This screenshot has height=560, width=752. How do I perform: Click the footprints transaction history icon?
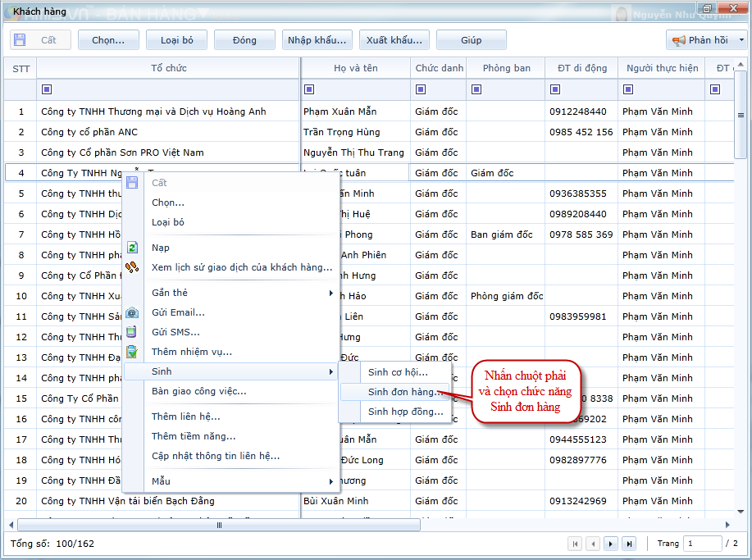[132, 267]
